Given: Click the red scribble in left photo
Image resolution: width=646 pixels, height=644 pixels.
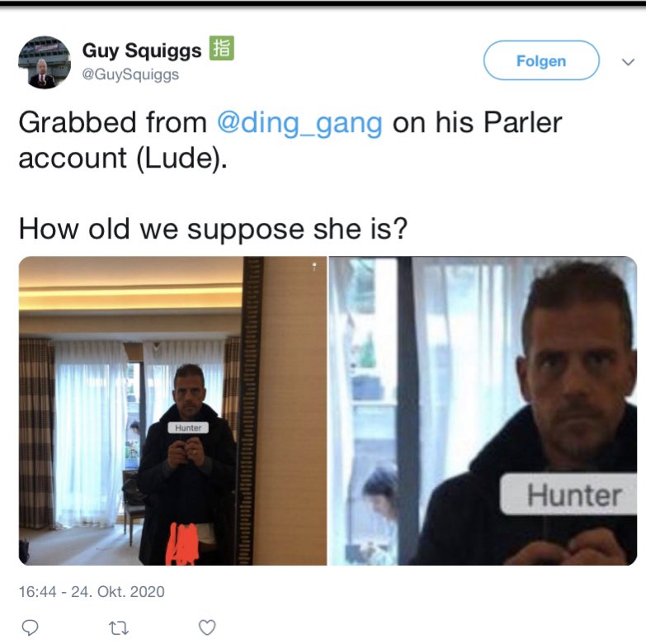Looking at the screenshot, I should (x=182, y=544).
